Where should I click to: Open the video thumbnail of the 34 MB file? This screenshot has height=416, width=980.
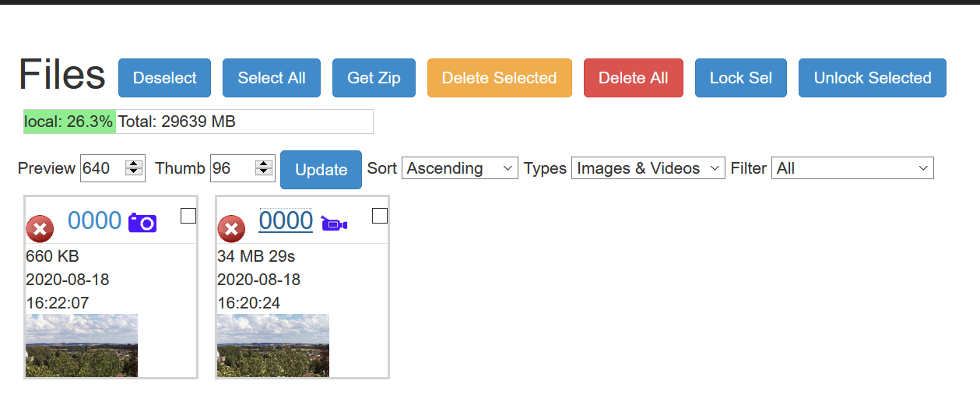[x=273, y=345]
